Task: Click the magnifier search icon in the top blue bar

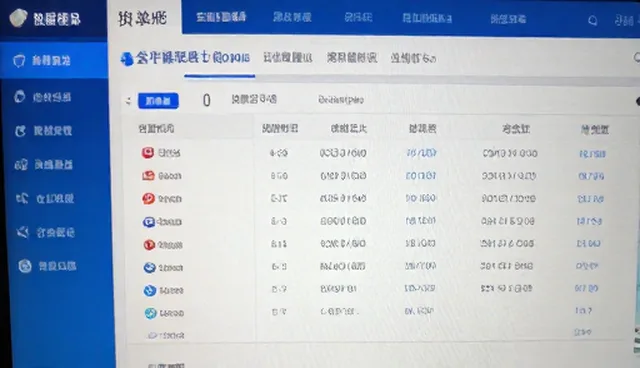Action: click(x=593, y=20)
